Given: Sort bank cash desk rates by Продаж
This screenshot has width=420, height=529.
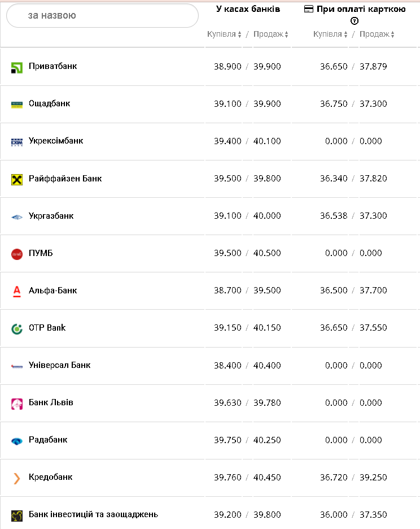Looking at the screenshot, I should point(271,34).
